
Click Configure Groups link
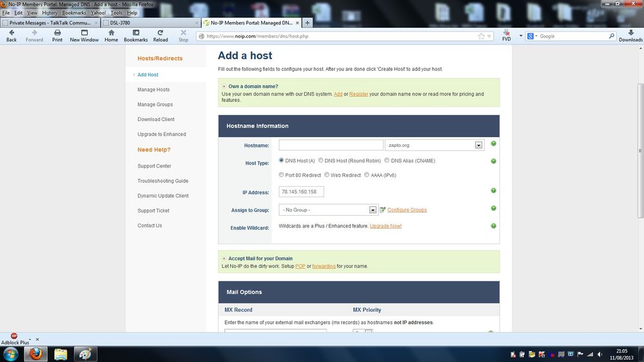click(x=407, y=210)
